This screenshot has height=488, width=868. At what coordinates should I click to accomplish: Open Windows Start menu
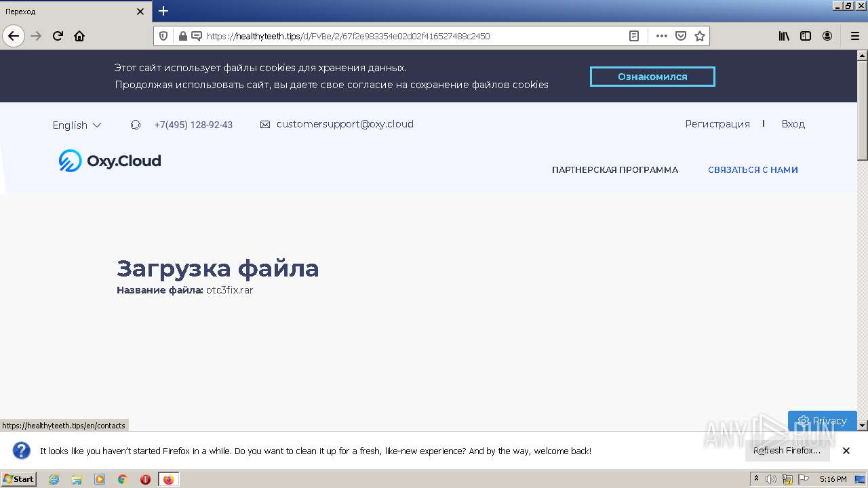(18, 479)
